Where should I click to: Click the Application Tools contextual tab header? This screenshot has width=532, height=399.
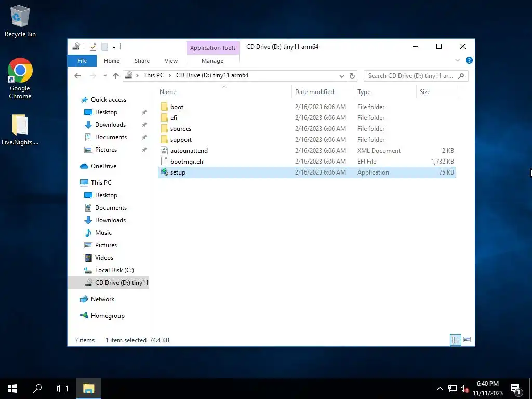point(212,48)
